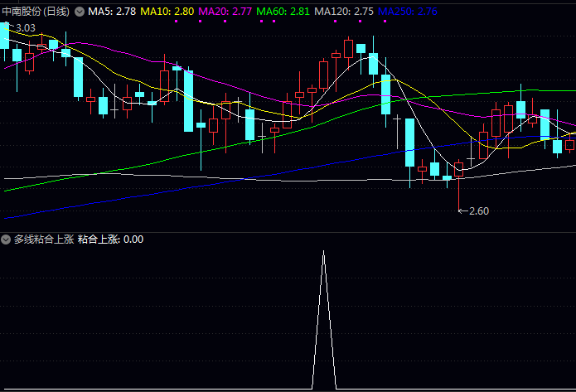Select the MA5 moving average label
Viewport: 576px width, 392px height.
(x=112, y=12)
